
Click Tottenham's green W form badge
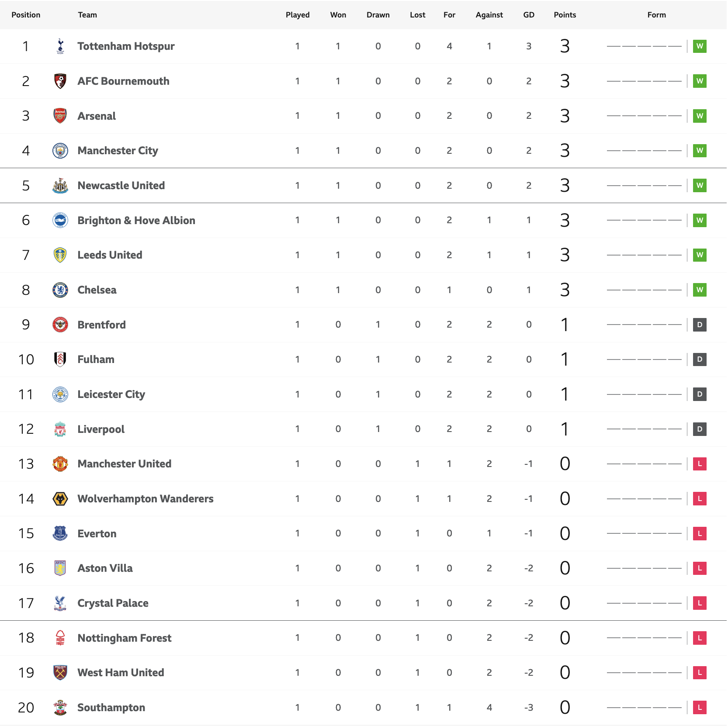(x=700, y=46)
